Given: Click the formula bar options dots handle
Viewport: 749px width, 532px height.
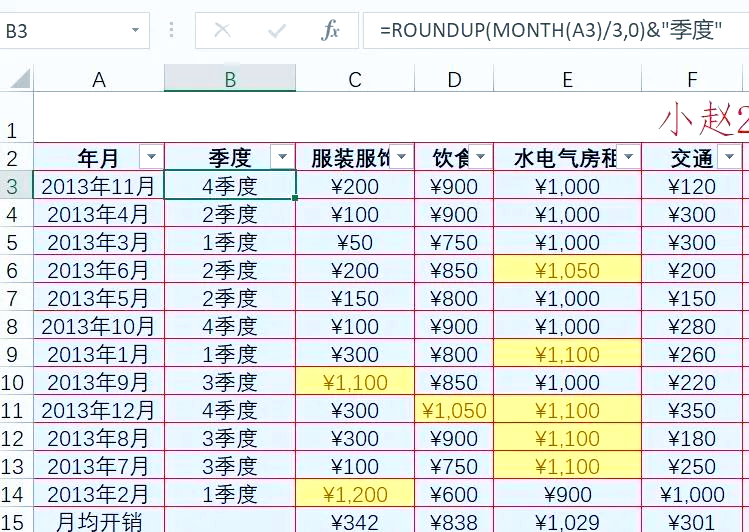Looking at the screenshot, I should (x=171, y=30).
